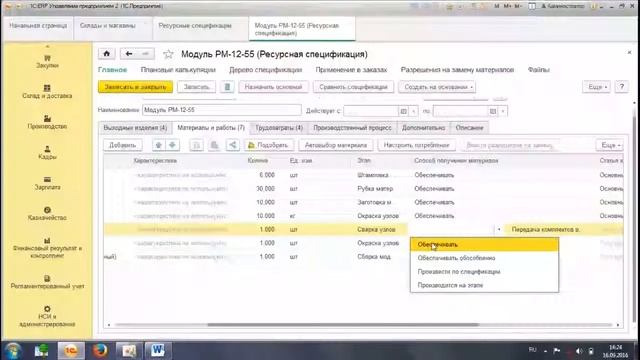Click Автовыбор материала button
640x360 pixels.
(x=336, y=145)
